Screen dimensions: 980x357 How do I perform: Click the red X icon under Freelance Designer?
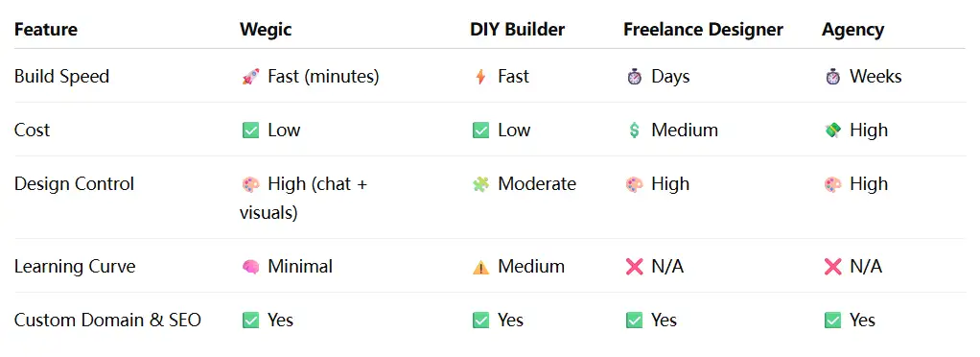(635, 267)
